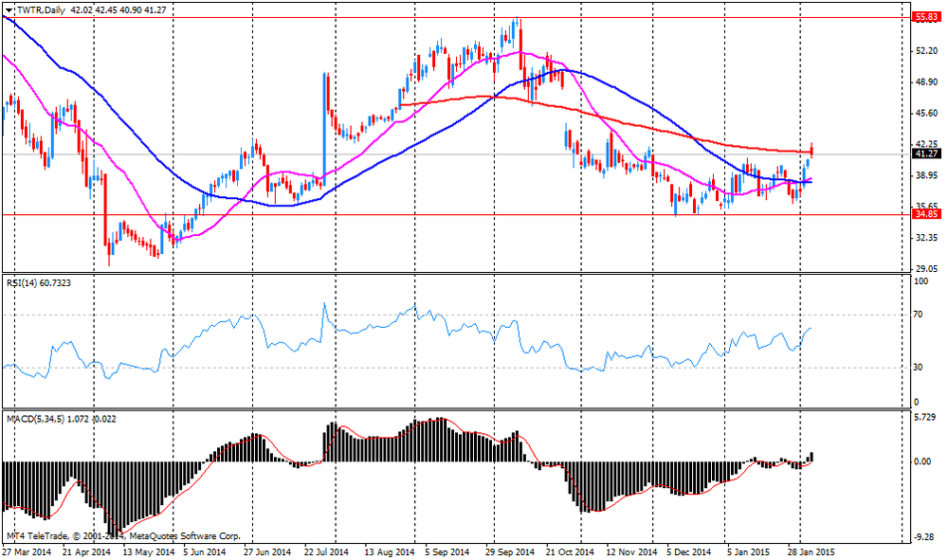
Task: Click the 22 Jul 2014 date label
Action: (326, 552)
